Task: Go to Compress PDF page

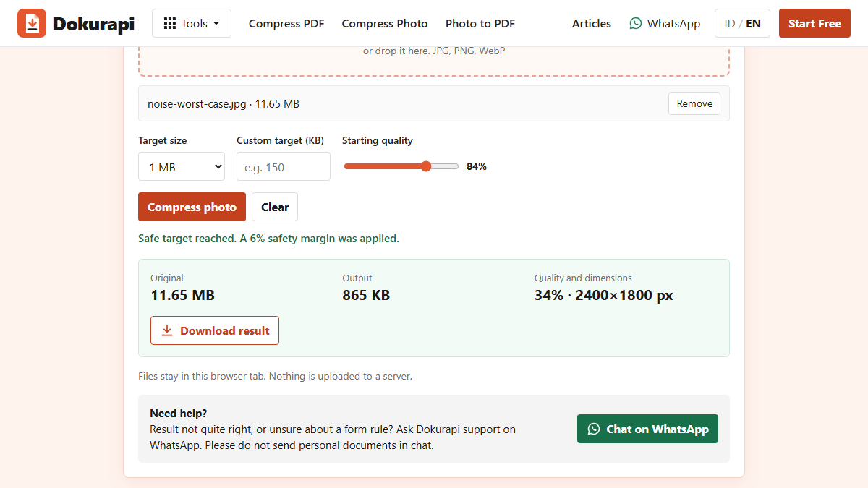Action: 286,23
